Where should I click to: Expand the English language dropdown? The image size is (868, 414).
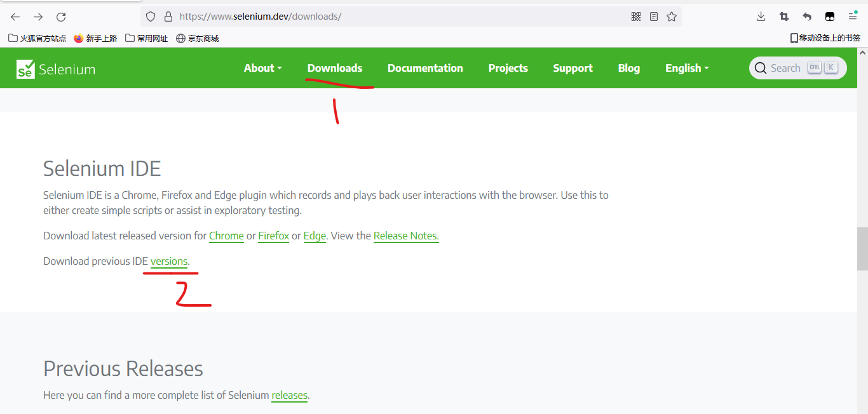(x=687, y=68)
